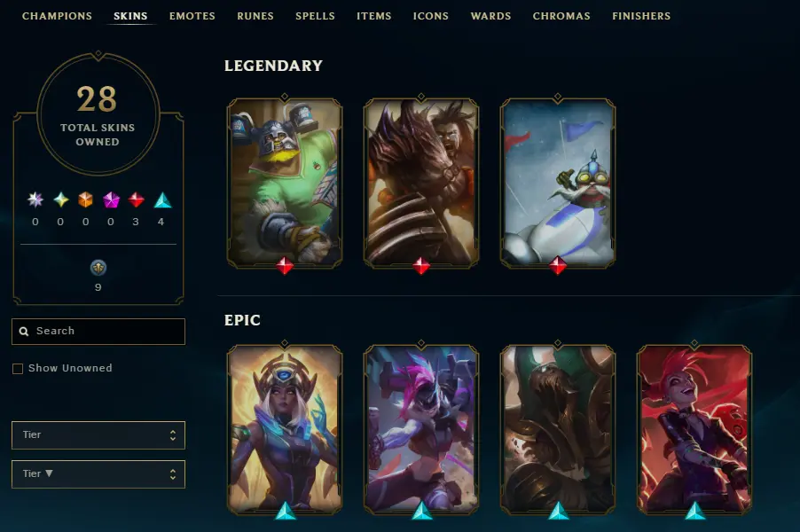
Task: Click the magnifying glass search icon
Action: click(x=23, y=331)
